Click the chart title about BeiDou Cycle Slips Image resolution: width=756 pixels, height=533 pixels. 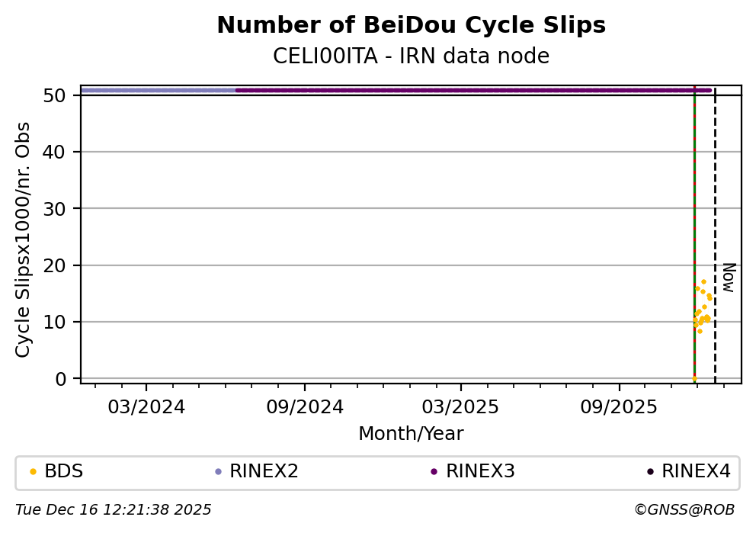(x=411, y=26)
